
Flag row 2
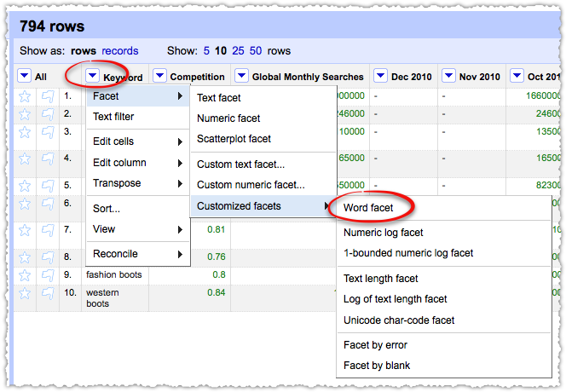[x=48, y=114]
